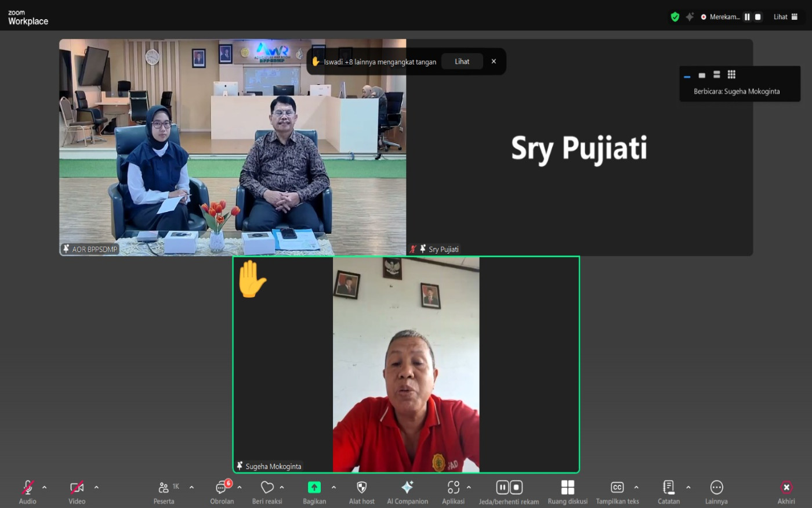Launch the AI Companion panel
Viewport: 812px width, 508px height.
407,488
